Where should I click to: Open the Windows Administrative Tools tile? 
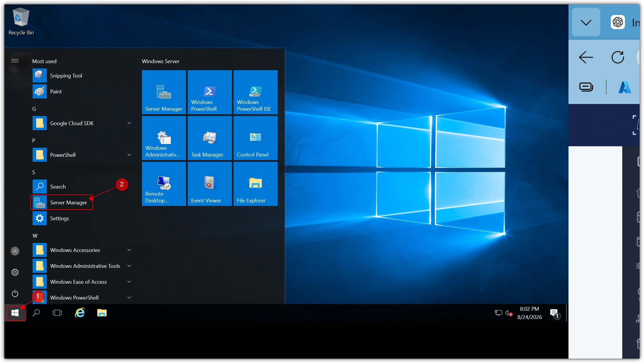(164, 138)
